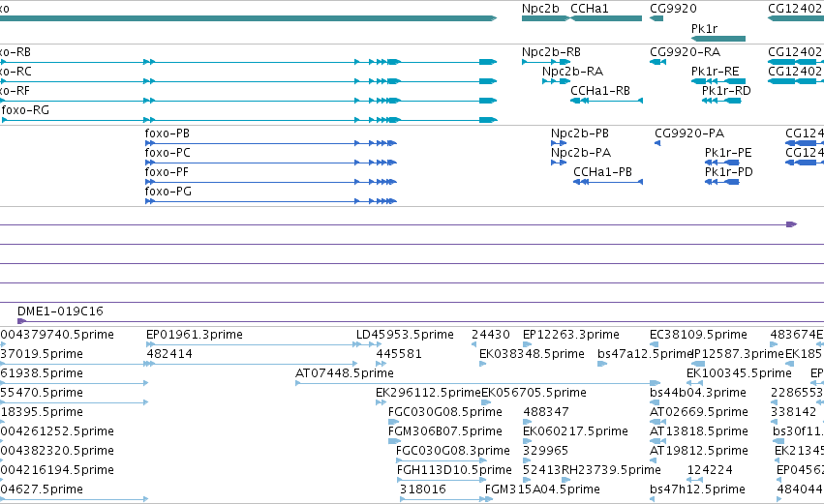Select the CCHa1 gene label
824x504 pixels.
[589, 9]
